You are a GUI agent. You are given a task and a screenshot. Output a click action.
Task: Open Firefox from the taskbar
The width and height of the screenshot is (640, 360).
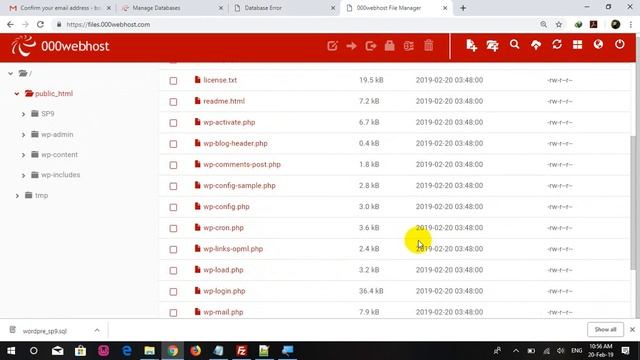pyautogui.click(x=196, y=351)
